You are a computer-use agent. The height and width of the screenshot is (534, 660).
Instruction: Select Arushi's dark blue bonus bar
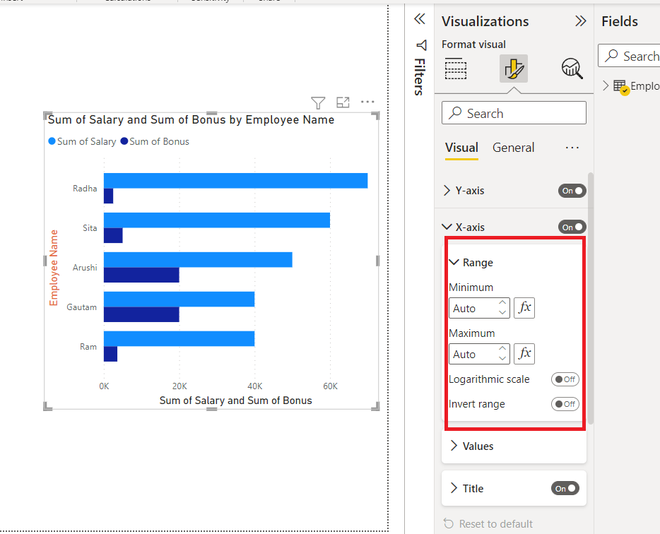[x=141, y=275]
